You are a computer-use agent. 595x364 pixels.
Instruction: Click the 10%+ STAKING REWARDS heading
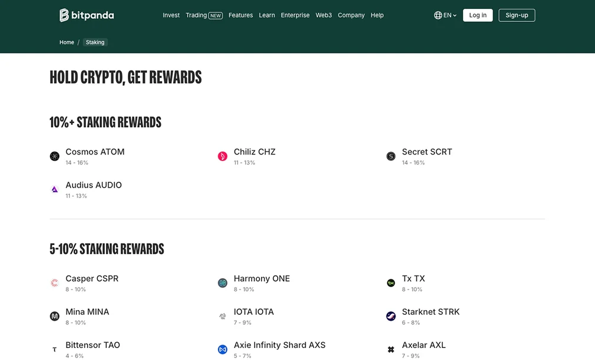[x=105, y=122]
